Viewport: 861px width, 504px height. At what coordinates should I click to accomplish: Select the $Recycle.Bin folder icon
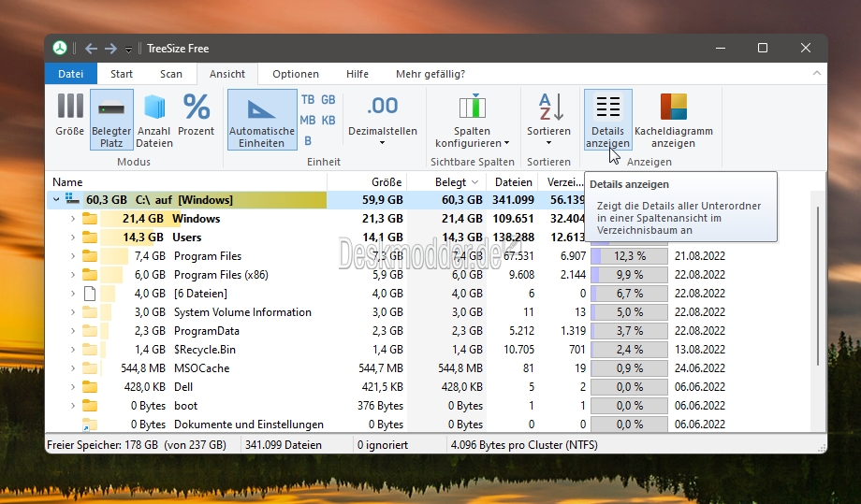[x=90, y=350]
